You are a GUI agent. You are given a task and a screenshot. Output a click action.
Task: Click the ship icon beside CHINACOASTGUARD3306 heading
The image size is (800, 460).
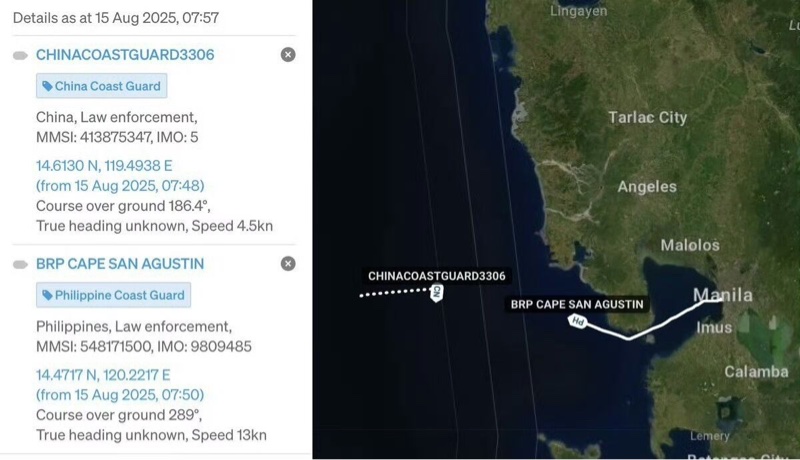pos(20,56)
